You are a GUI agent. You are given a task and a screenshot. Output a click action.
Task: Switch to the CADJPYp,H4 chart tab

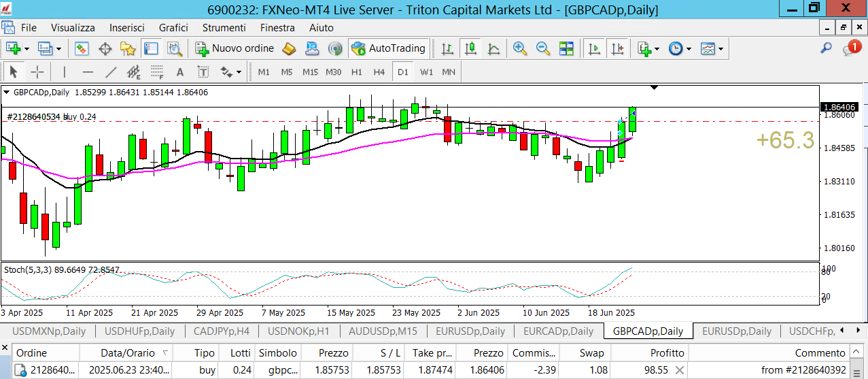(x=222, y=331)
